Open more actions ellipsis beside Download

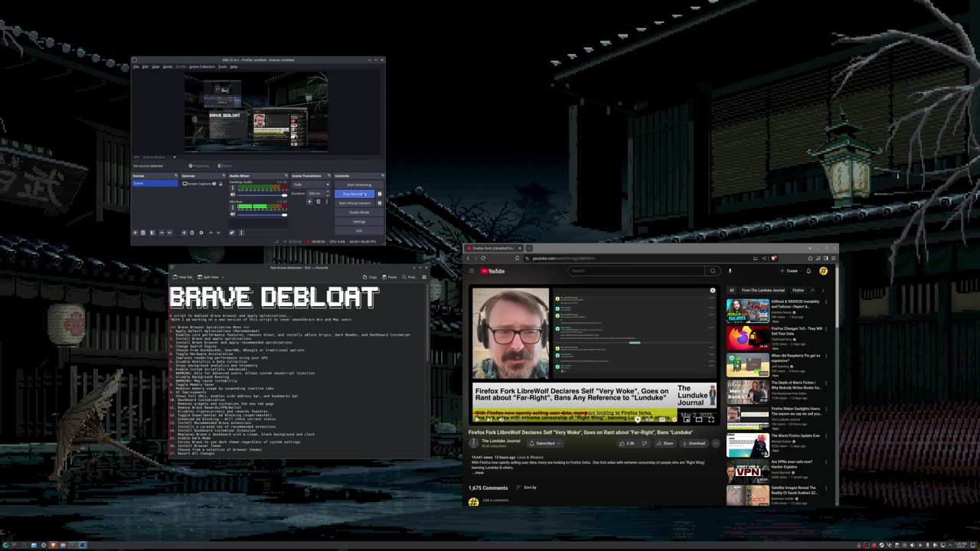click(x=716, y=443)
